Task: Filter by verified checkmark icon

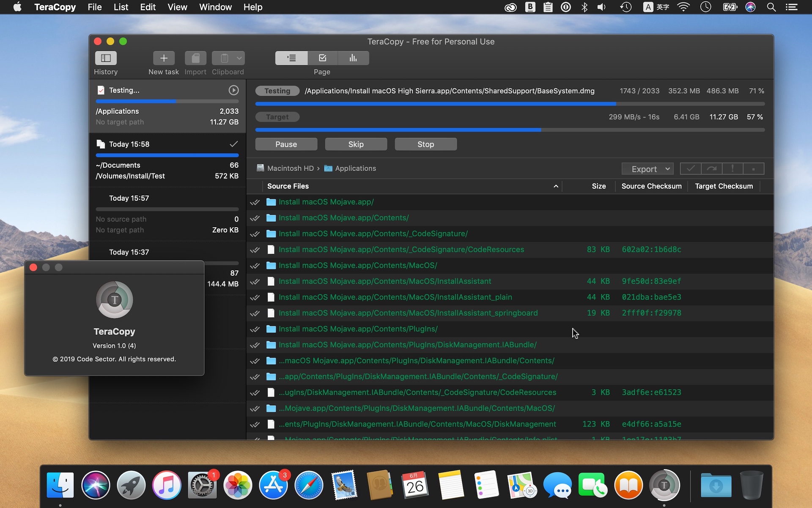Action: pos(691,169)
